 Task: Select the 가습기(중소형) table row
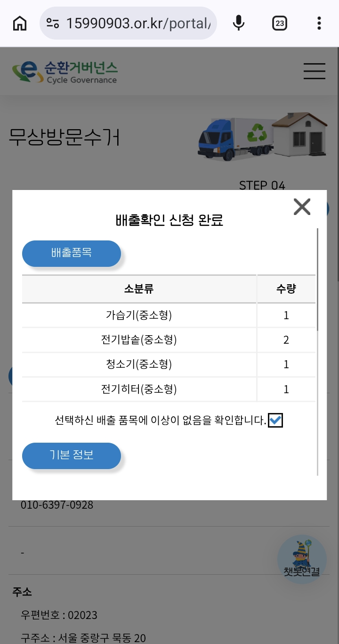[x=169, y=315]
